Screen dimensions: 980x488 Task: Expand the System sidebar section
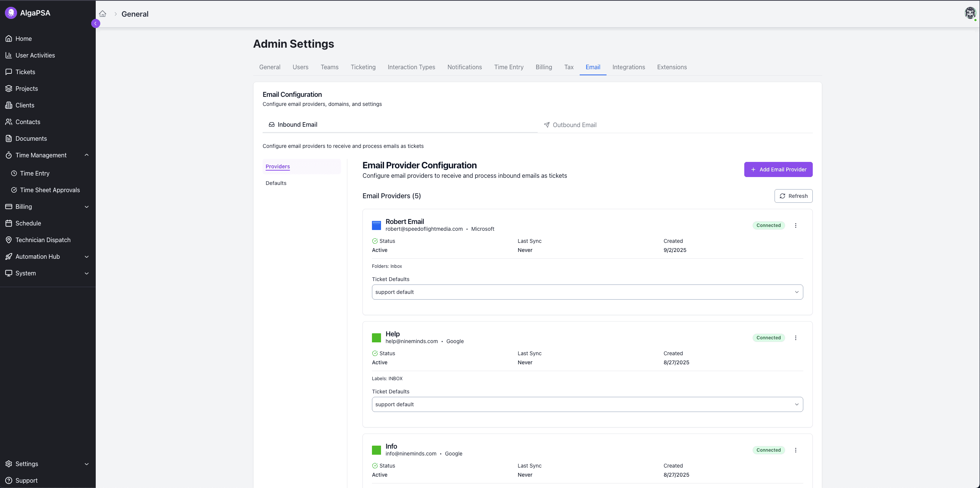pos(87,273)
